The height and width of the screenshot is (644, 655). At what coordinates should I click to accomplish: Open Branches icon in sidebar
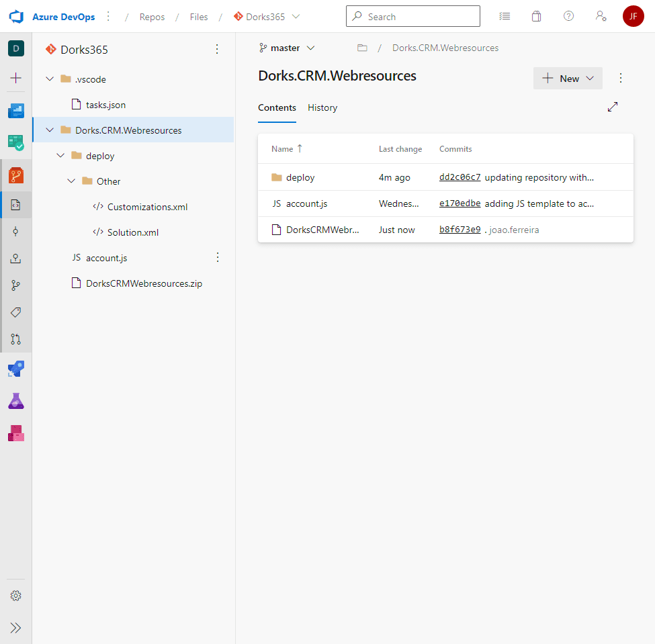tap(16, 285)
